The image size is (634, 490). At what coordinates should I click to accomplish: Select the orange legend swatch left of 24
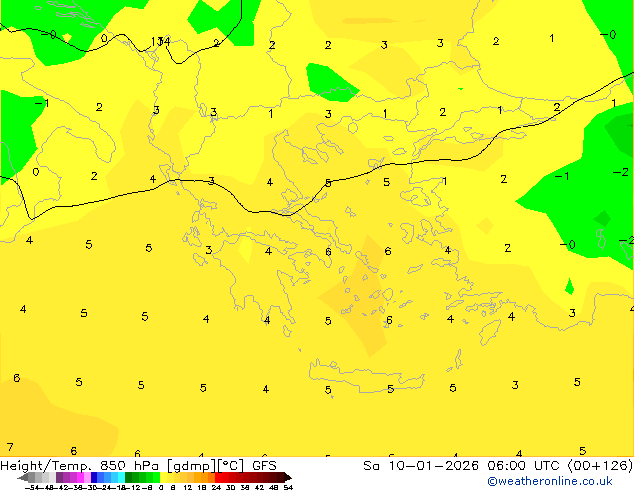pyautogui.click(x=211, y=477)
